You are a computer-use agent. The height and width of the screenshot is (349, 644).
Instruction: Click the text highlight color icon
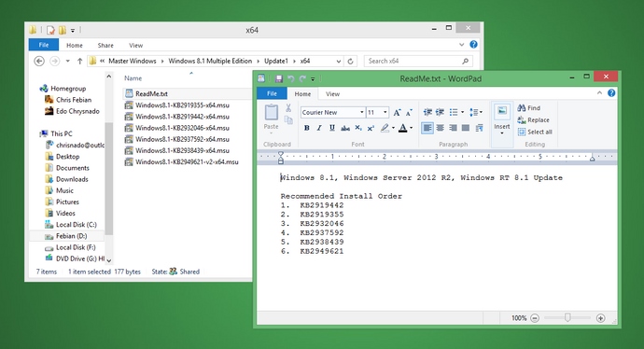(x=385, y=128)
